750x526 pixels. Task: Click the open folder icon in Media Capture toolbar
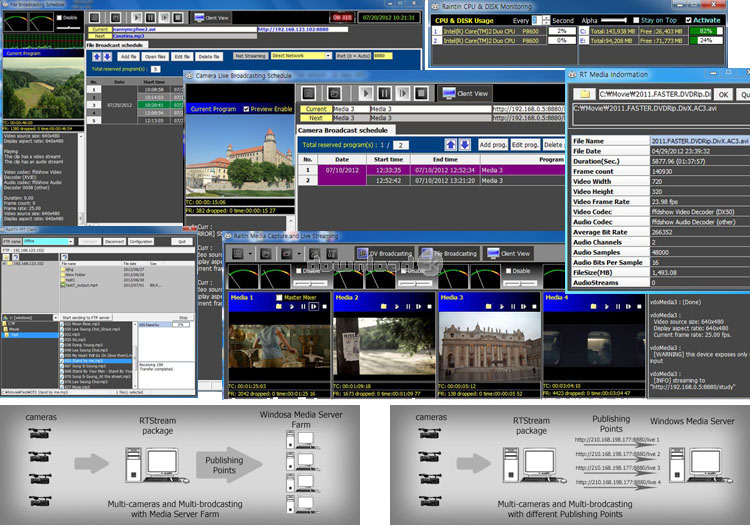click(265, 253)
